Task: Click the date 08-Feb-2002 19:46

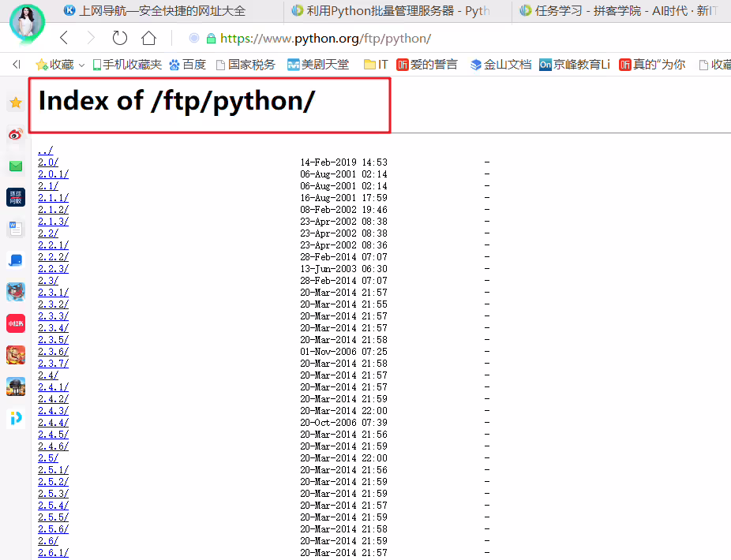Action: point(343,210)
